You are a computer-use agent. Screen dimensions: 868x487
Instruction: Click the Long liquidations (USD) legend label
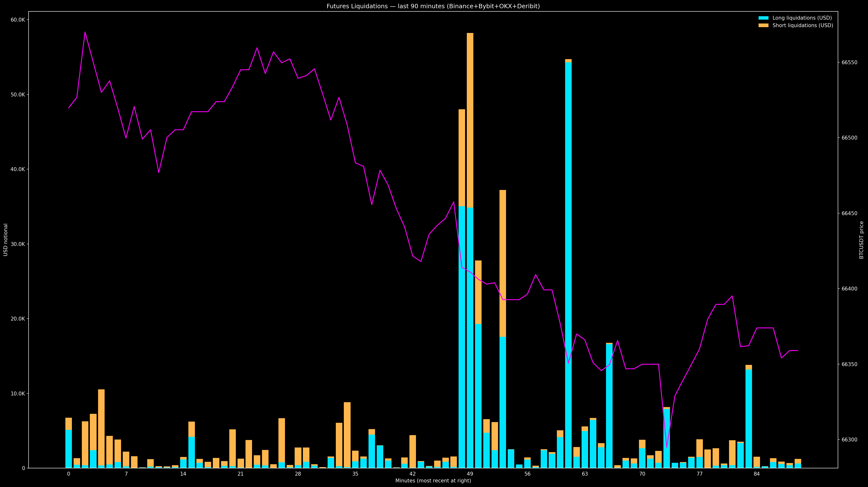pos(802,18)
